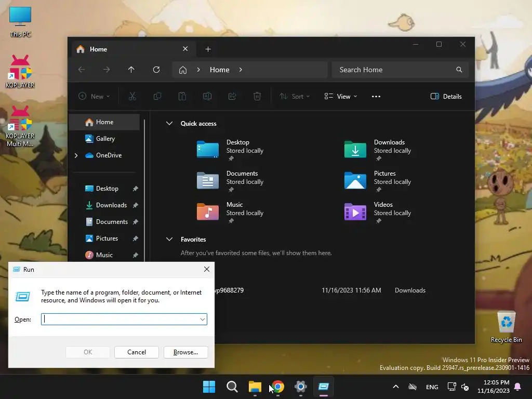The image size is (532, 399).
Task: Open the Videos folder in Quick access
Action: [x=378, y=212]
